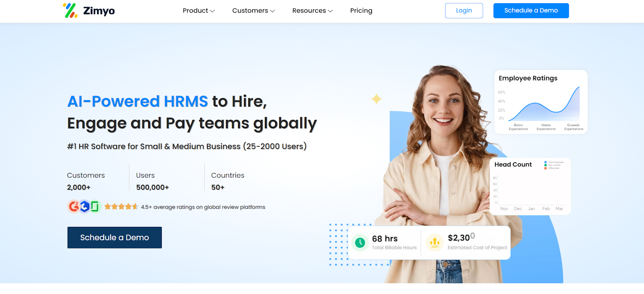Click the Employee Ratings chart card
Viewport: 644px width, 294px height.
pos(541,102)
